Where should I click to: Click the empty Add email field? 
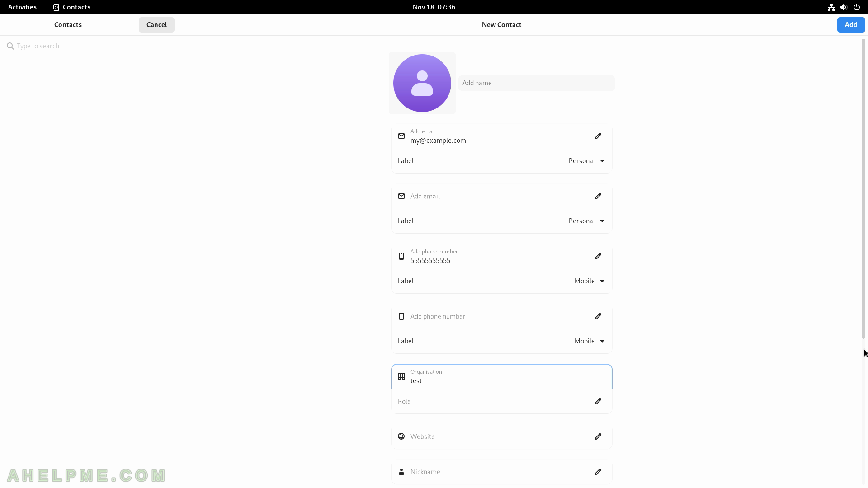[x=502, y=196]
